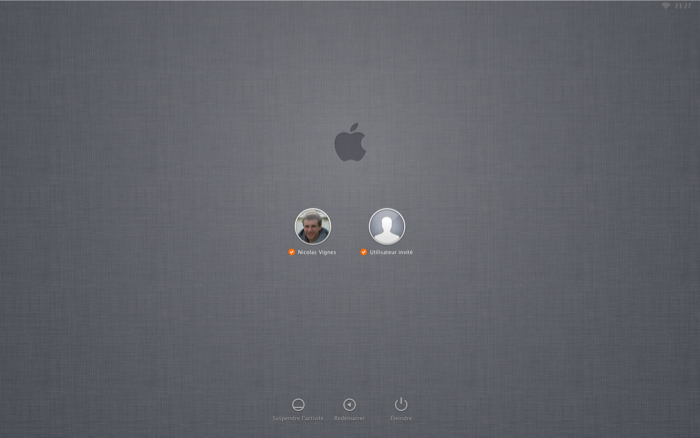This screenshot has height=438, width=700.
Task: Click the head of the guest silhouette
Action: click(x=387, y=221)
